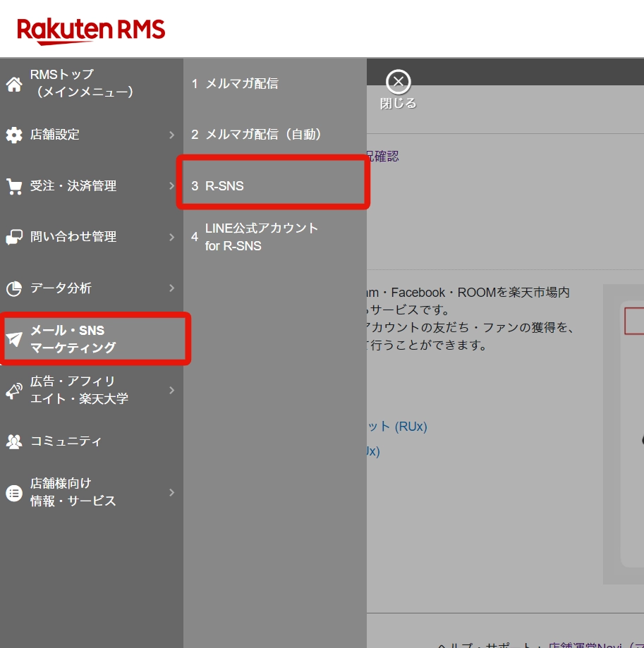Click the blue (RUx) link ending in ット

tap(397, 426)
